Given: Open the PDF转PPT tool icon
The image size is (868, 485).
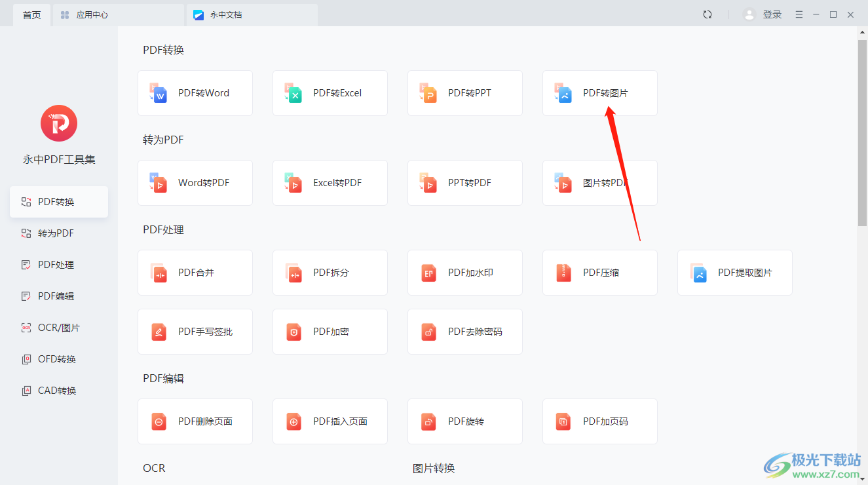Looking at the screenshot, I should tap(428, 93).
